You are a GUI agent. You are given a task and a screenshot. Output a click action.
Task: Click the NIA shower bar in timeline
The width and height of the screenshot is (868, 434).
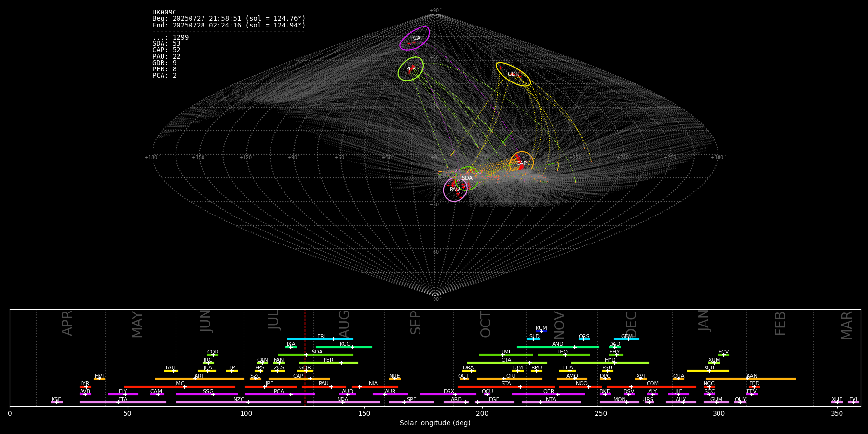click(x=375, y=386)
